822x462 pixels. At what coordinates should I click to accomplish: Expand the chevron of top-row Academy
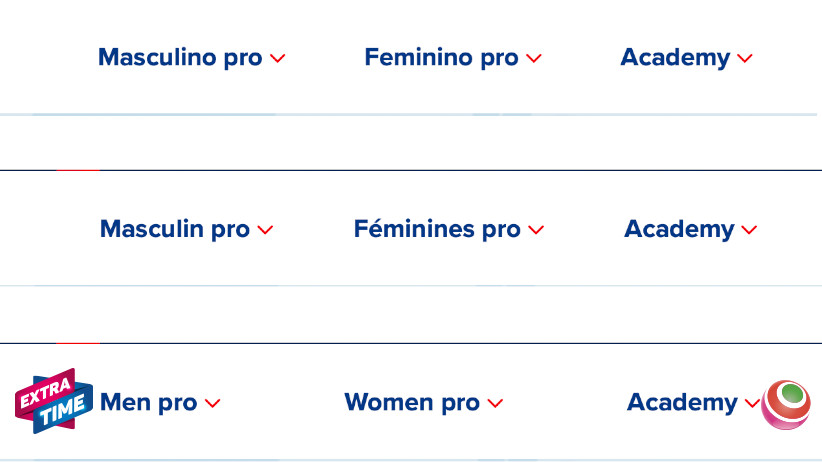coord(745,59)
